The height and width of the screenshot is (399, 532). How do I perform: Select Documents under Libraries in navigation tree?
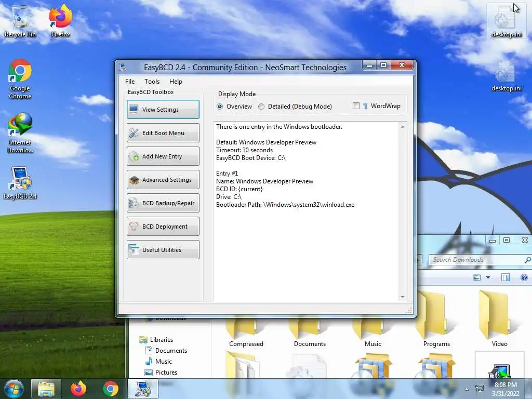click(166, 351)
